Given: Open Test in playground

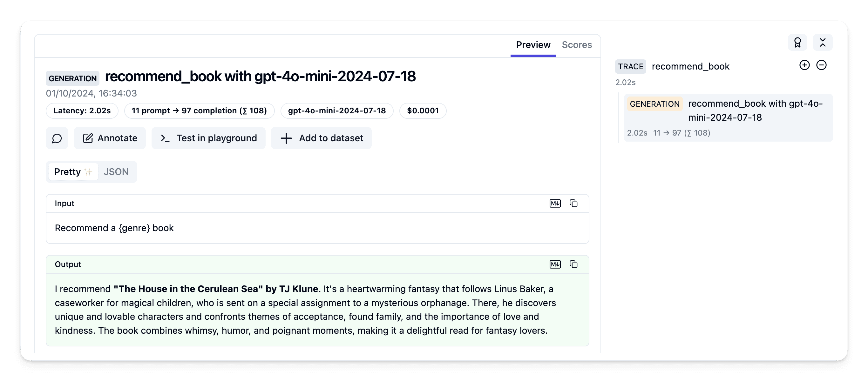Looking at the screenshot, I should 208,138.
